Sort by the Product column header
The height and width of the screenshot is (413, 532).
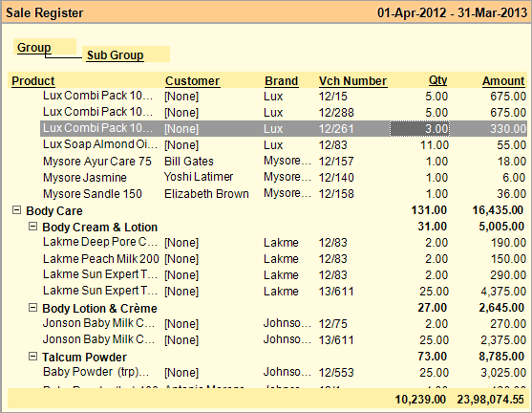[x=32, y=81]
